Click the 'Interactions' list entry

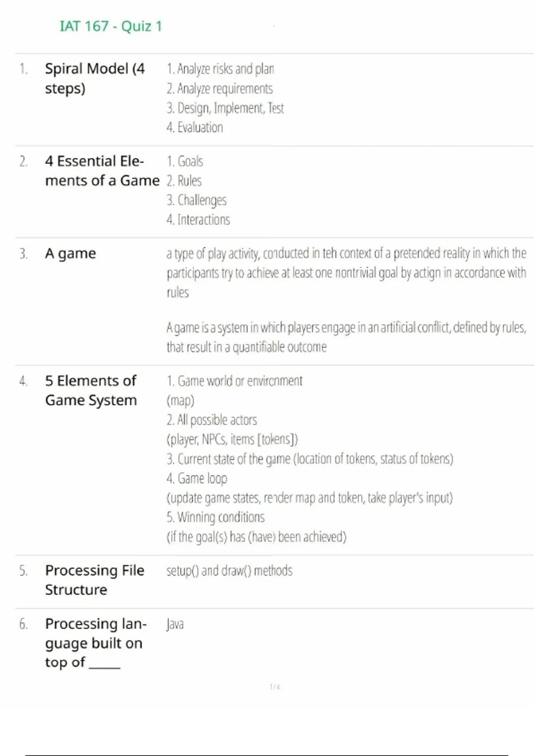198,220
